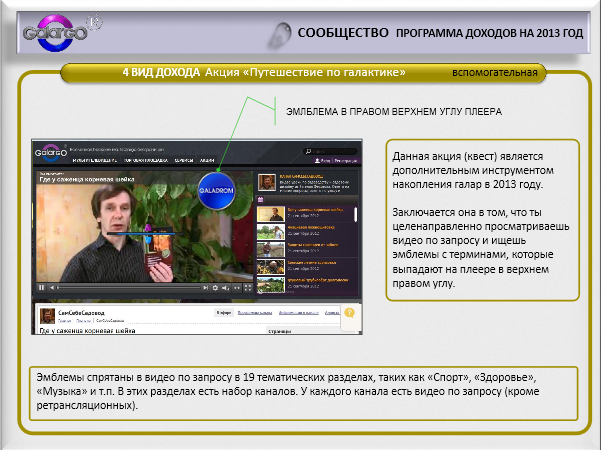The width and height of the screenshot is (601, 450).
Task: Enter fullscreen with the expand icon
Action: pyautogui.click(x=248, y=287)
